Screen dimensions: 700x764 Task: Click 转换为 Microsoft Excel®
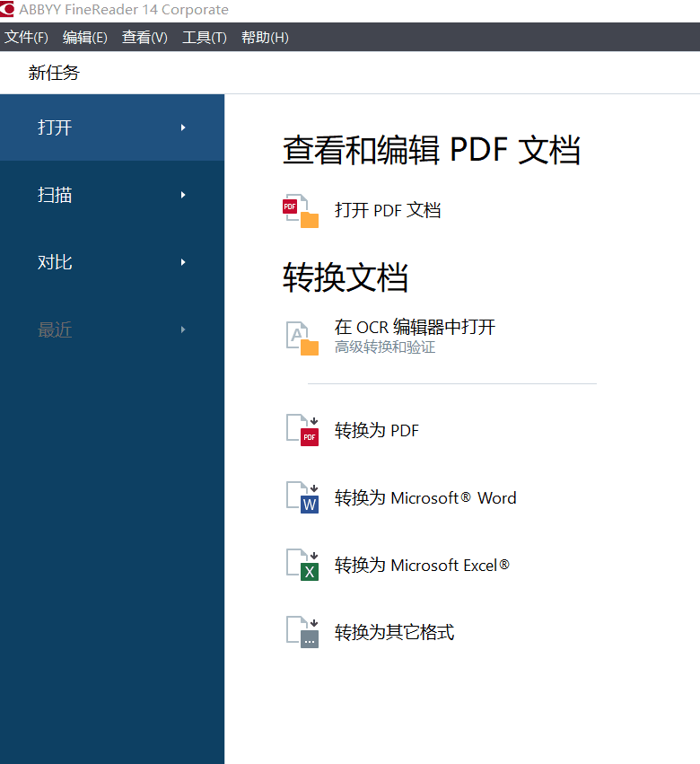coord(422,565)
